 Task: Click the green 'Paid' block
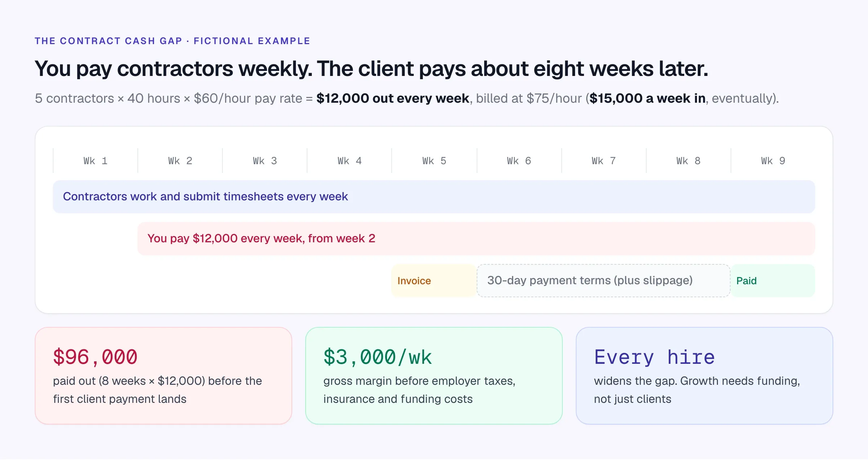click(x=773, y=281)
